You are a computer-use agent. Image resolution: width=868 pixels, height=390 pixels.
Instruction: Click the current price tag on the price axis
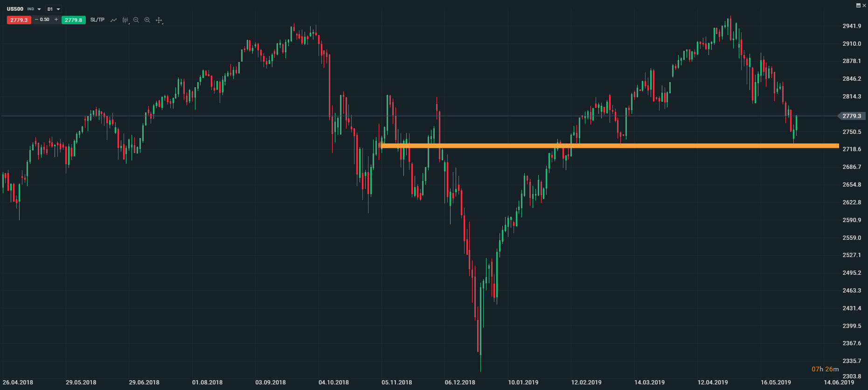(x=852, y=116)
